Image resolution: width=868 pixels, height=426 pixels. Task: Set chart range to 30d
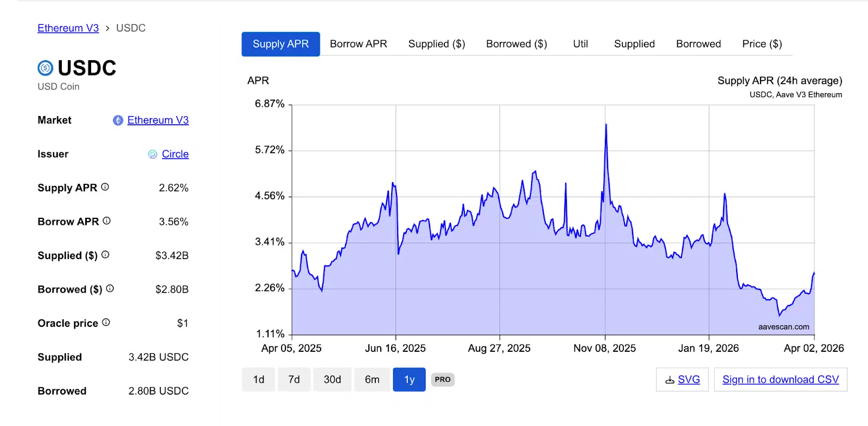333,379
